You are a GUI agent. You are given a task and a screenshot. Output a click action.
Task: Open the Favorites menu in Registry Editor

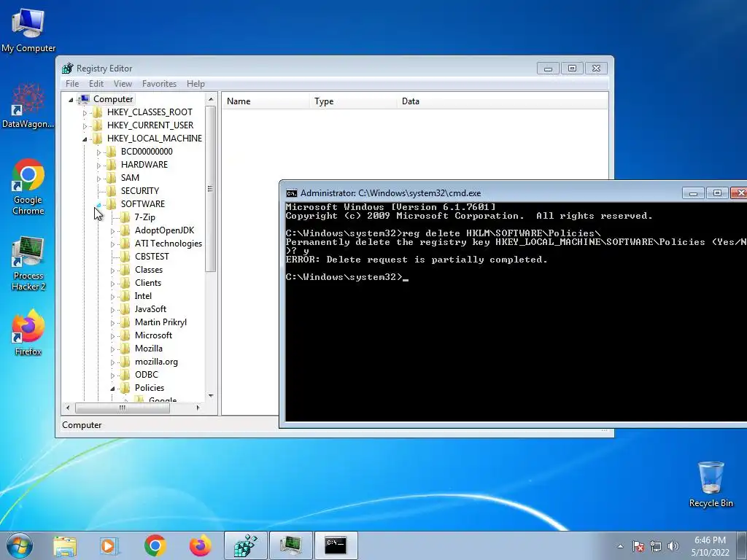click(159, 84)
